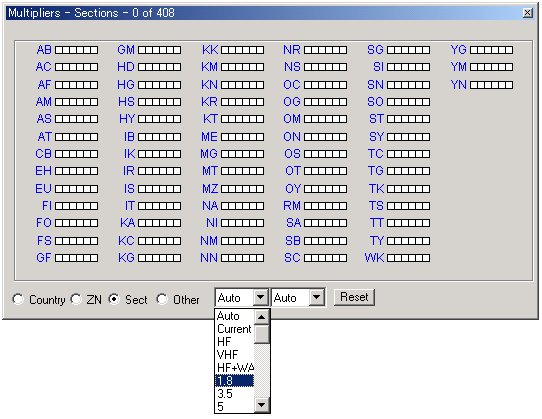Screen dimensions: 542x419
Task: Click the Reset button
Action: [x=354, y=297]
